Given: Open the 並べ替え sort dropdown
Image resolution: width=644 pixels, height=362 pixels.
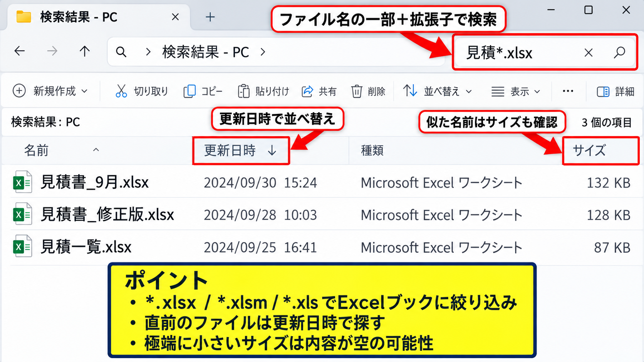Looking at the screenshot, I should coord(438,91).
